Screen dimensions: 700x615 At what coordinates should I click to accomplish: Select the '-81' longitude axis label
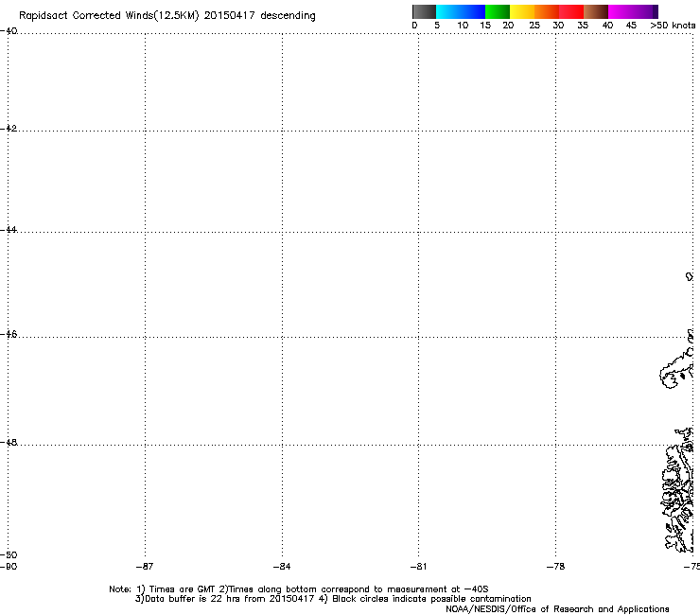click(418, 567)
